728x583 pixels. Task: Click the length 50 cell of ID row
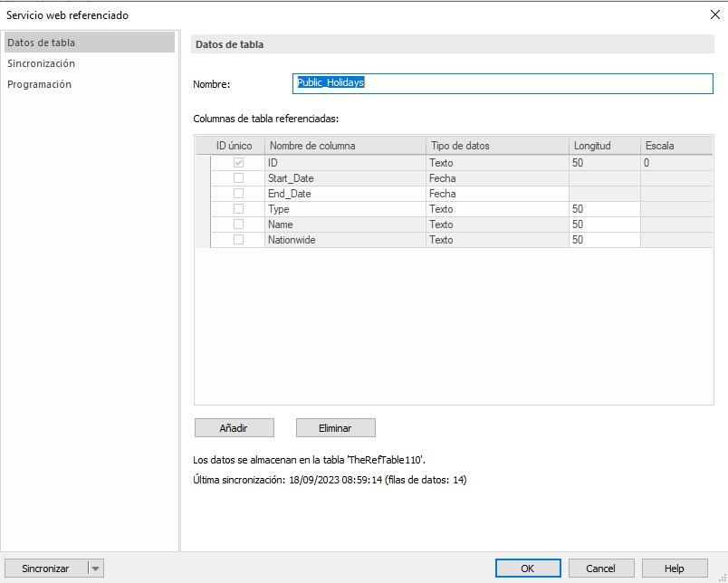(605, 163)
